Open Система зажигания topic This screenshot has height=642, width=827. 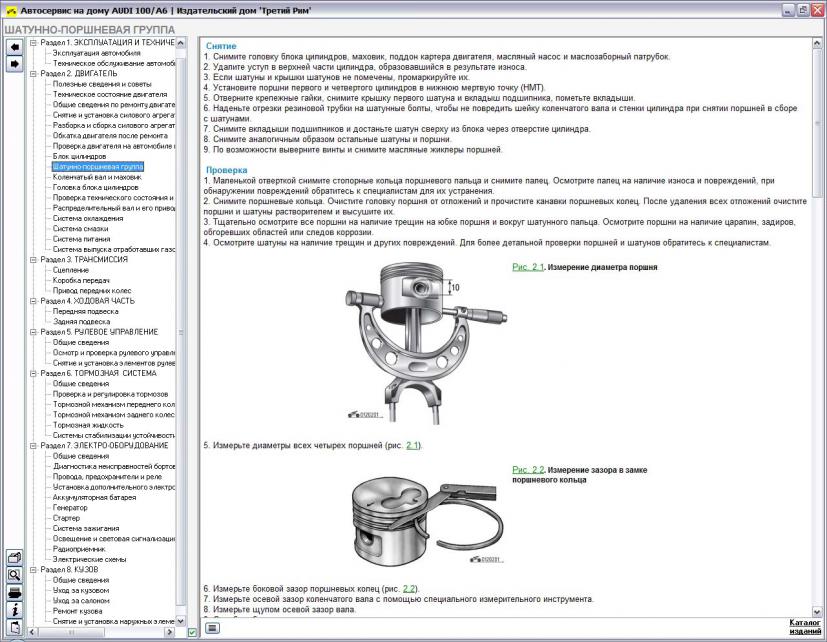tap(86, 528)
